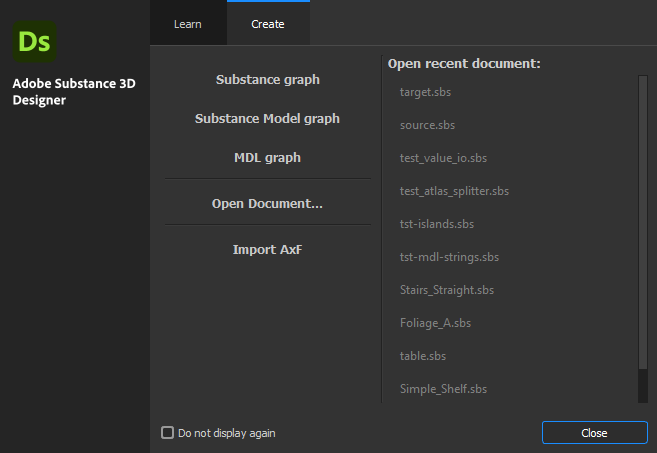Create a new Substance graph
Image resolution: width=657 pixels, height=453 pixels.
[268, 80]
